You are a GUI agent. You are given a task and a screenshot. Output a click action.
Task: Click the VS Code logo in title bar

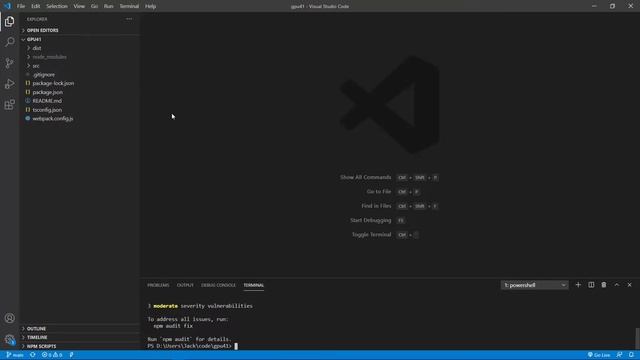pos(7,6)
